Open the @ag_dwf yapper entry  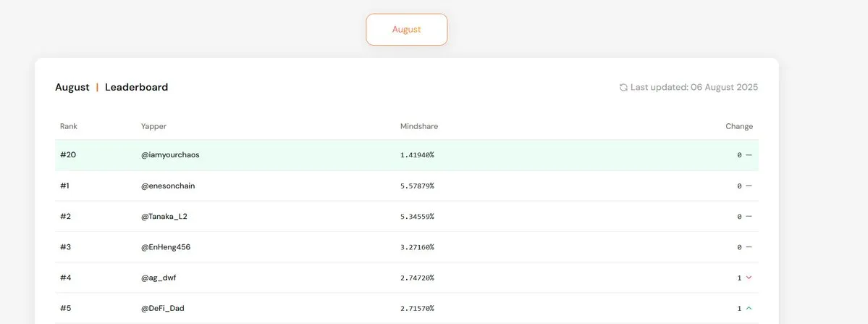point(159,278)
